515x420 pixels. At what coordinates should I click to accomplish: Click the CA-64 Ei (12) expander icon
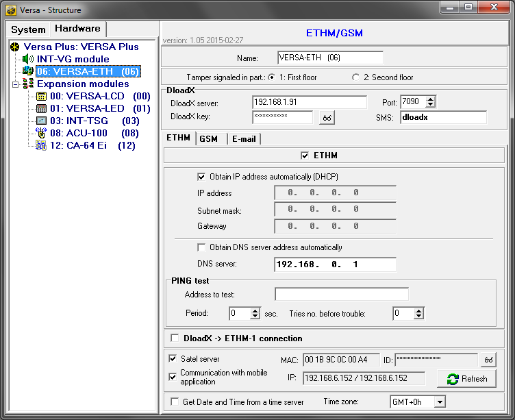[x=41, y=145]
